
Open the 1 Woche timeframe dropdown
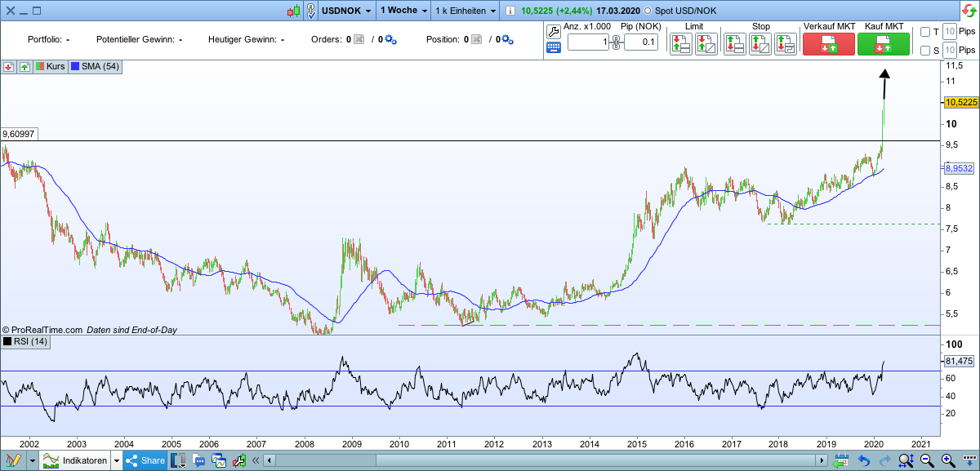pyautogui.click(x=403, y=11)
